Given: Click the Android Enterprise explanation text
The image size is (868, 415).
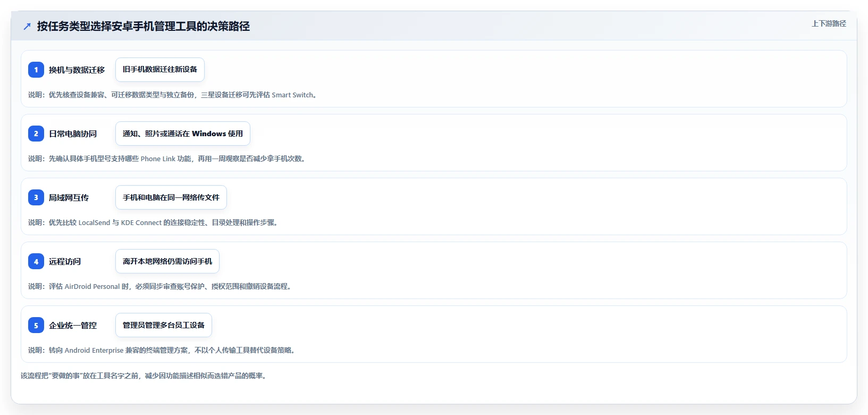Looking at the screenshot, I should pyautogui.click(x=163, y=350).
